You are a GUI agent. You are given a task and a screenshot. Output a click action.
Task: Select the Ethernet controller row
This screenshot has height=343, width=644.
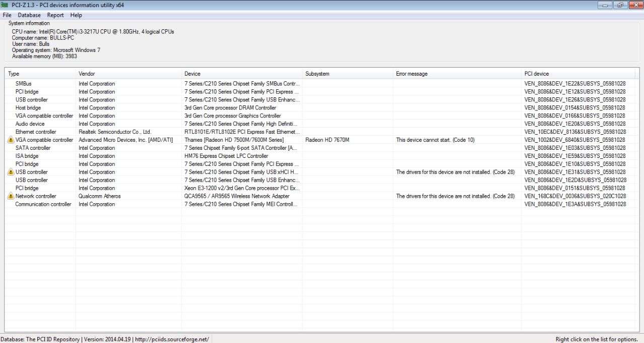[x=320, y=132]
